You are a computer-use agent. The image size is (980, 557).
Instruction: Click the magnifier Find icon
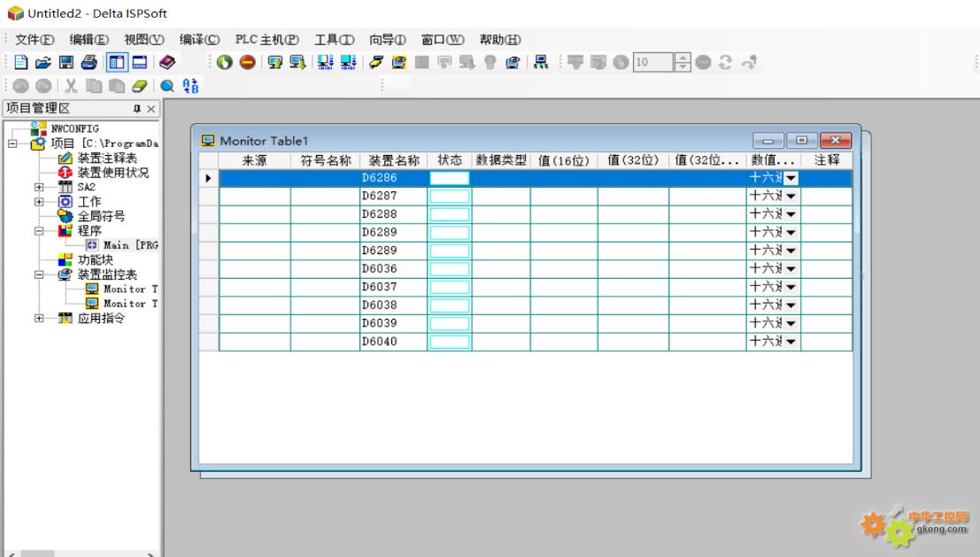tap(167, 86)
